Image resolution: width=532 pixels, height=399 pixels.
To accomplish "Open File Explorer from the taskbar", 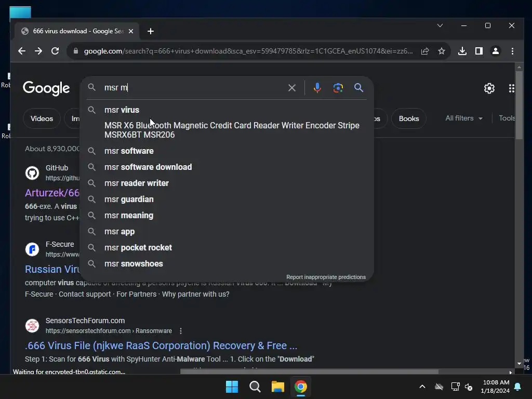I will tap(278, 387).
